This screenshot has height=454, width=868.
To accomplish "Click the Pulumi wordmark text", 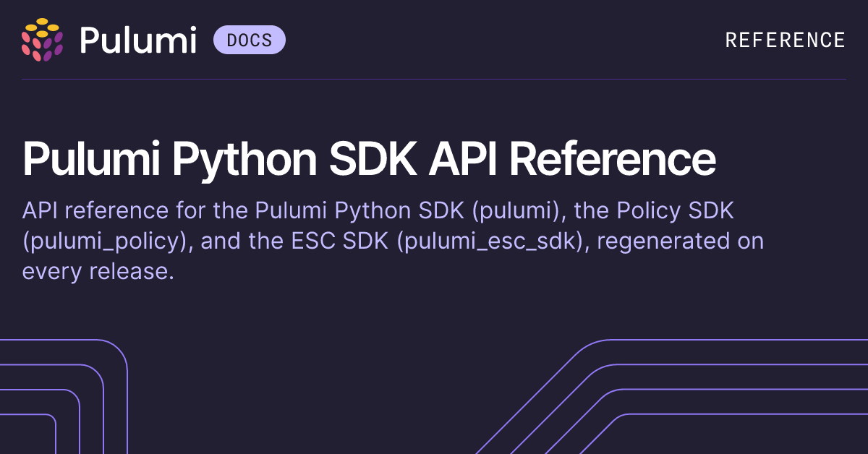I will (x=137, y=40).
